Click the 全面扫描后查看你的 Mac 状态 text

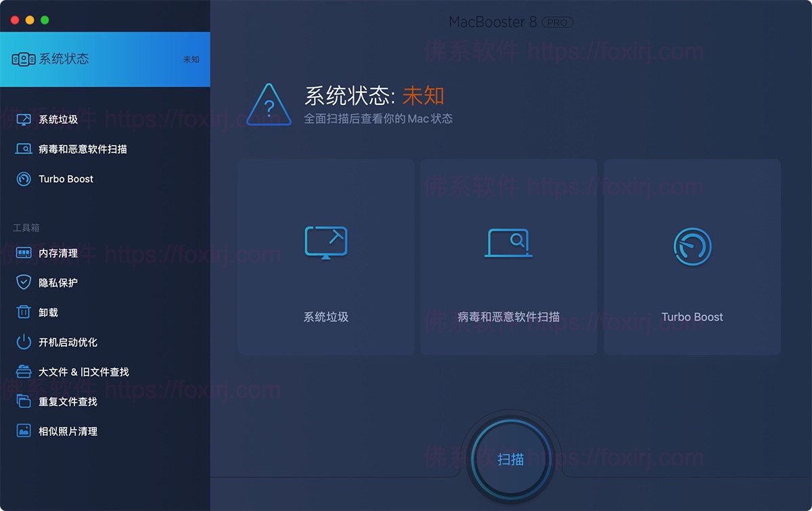click(x=379, y=118)
